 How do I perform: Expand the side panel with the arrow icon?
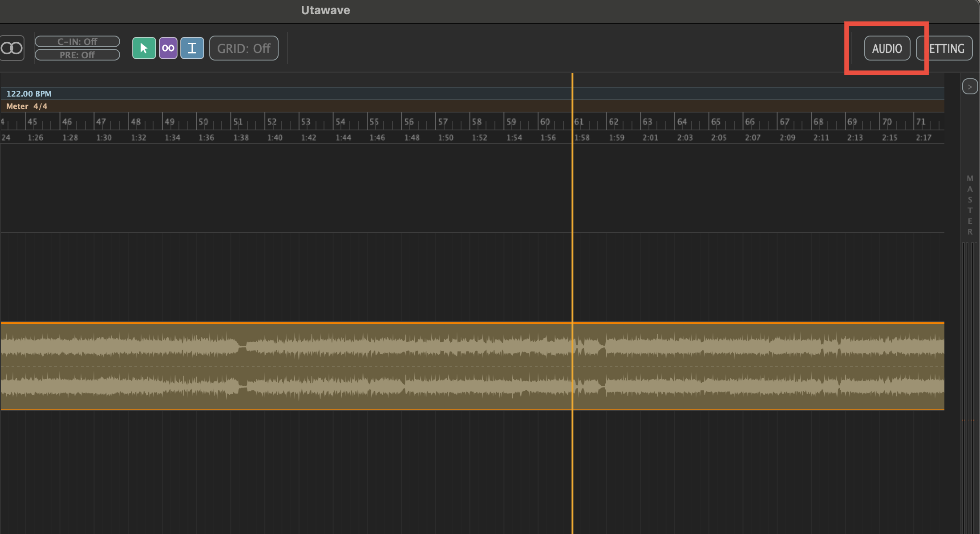click(970, 86)
